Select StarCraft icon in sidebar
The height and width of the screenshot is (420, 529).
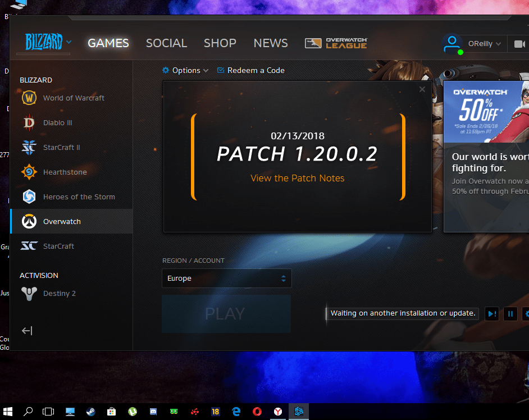[29, 246]
